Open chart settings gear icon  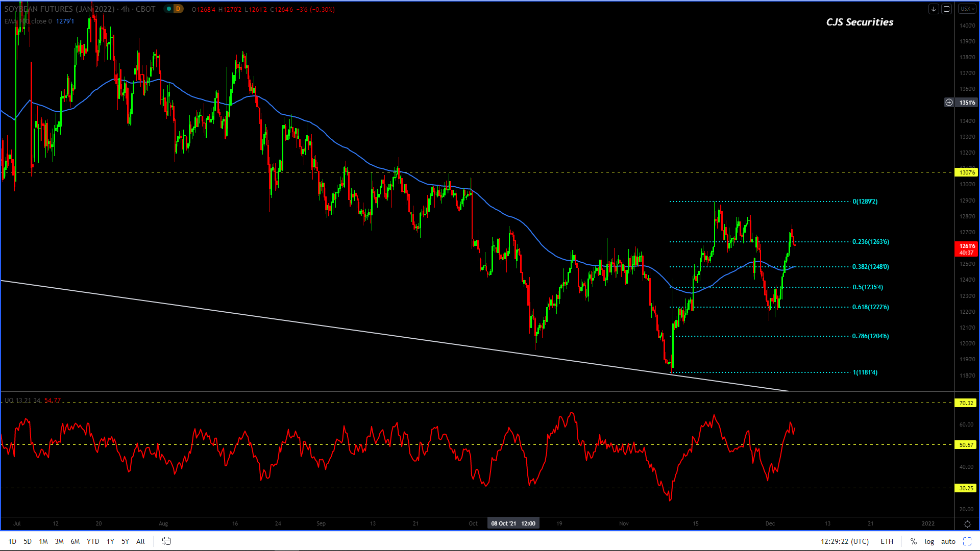[967, 524]
